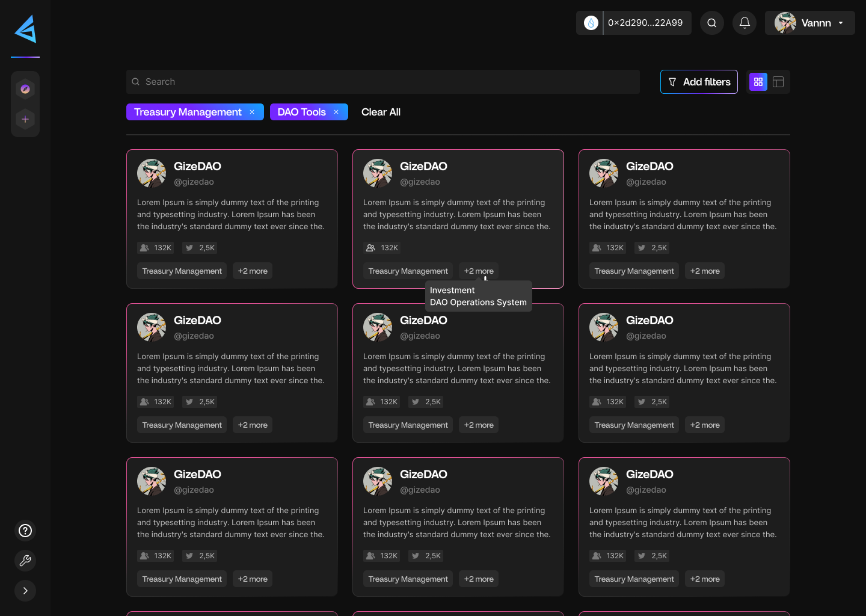The image size is (866, 616).
Task: Remove the Treasury Management filter chip
Action: (252, 112)
